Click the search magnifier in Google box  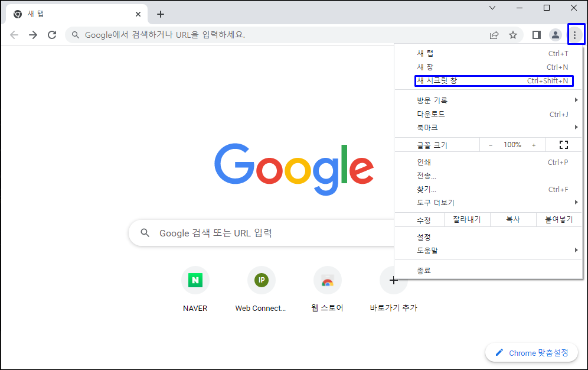tap(145, 233)
